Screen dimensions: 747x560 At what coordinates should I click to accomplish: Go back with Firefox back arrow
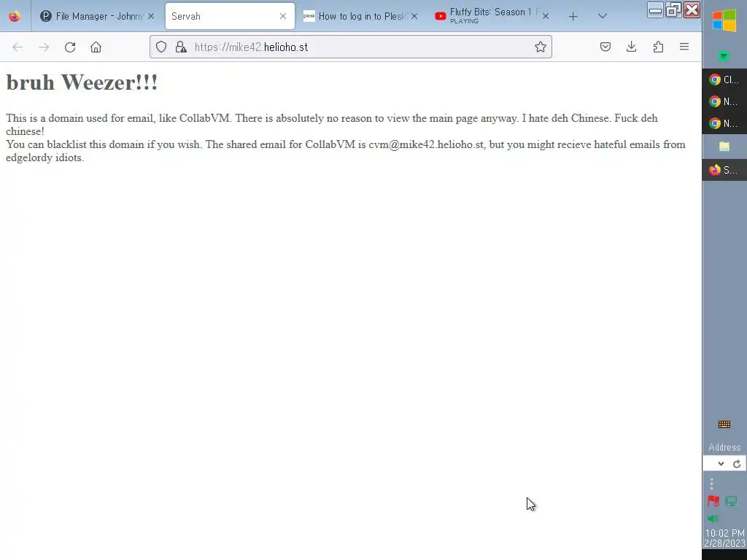click(18, 47)
